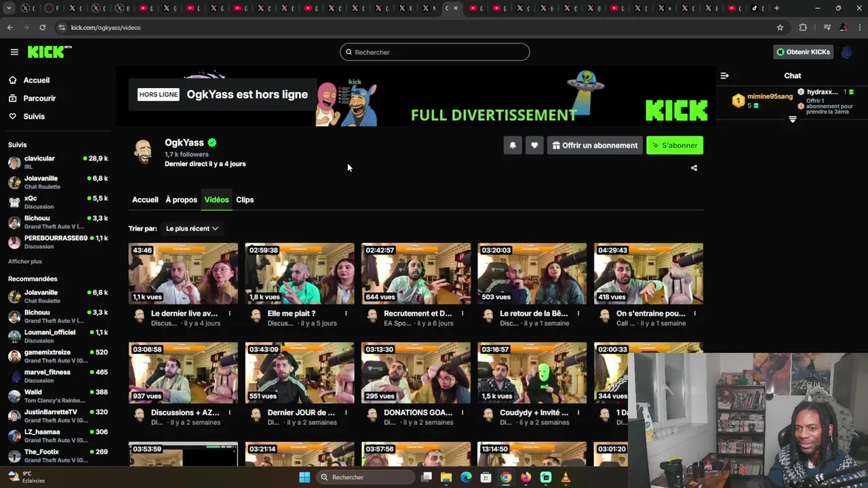
Task: Open File Explorer from taskbar
Action: 446,477
